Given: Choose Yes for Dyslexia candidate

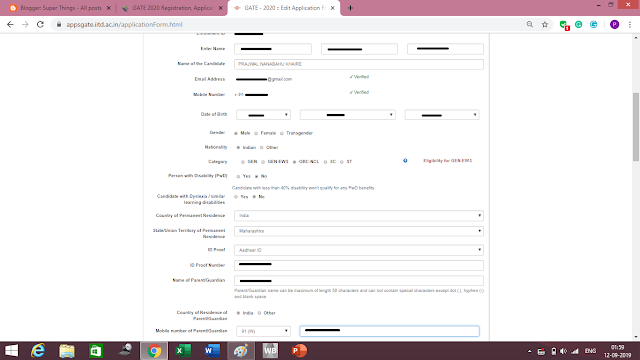Looking at the screenshot, I should [x=236, y=197].
